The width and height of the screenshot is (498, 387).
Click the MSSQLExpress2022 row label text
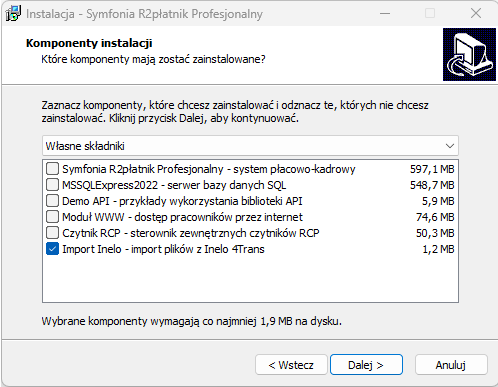pos(174,185)
